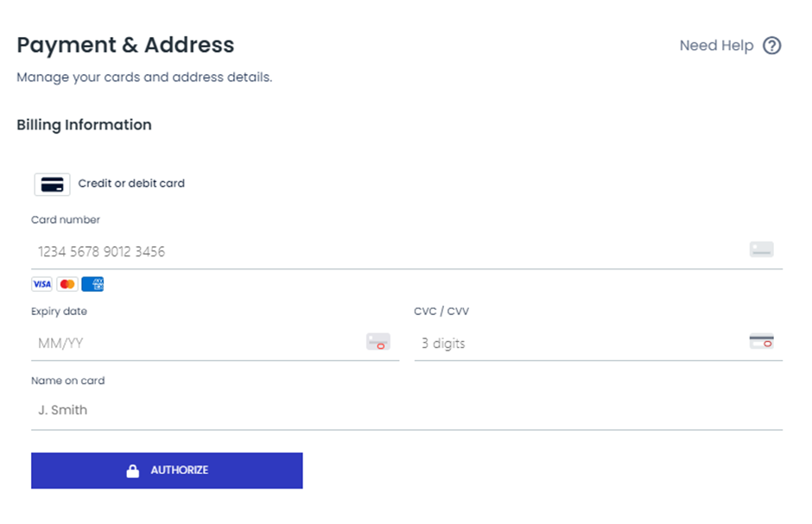The height and width of the screenshot is (524, 812).
Task: Click the question mark help icon
Action: click(771, 46)
